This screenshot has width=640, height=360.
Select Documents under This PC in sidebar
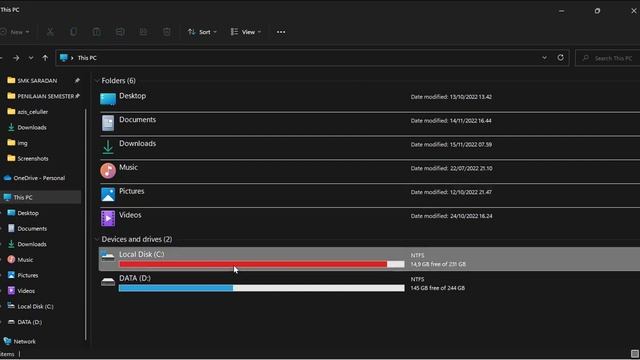pyautogui.click(x=32, y=229)
